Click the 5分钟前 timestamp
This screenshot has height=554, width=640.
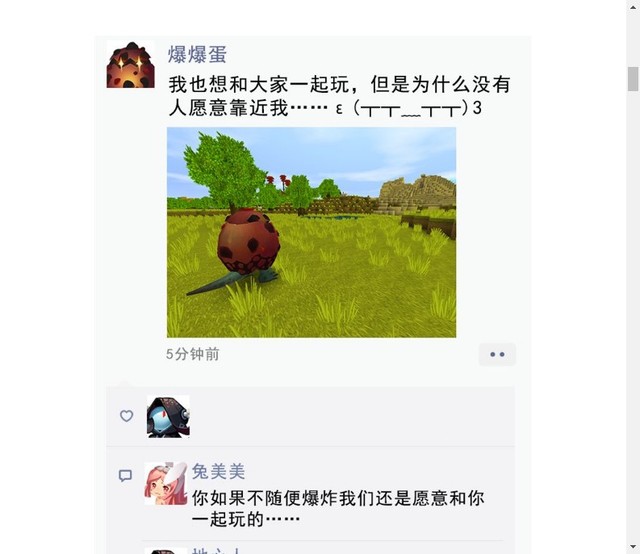pos(193,354)
